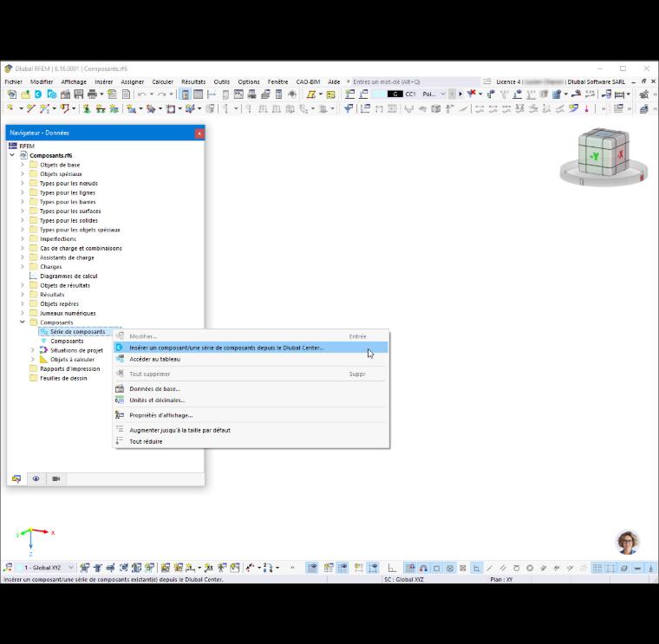
Task: Select Insérer un composant depuis le Dlubal Center
Action: click(x=251, y=348)
